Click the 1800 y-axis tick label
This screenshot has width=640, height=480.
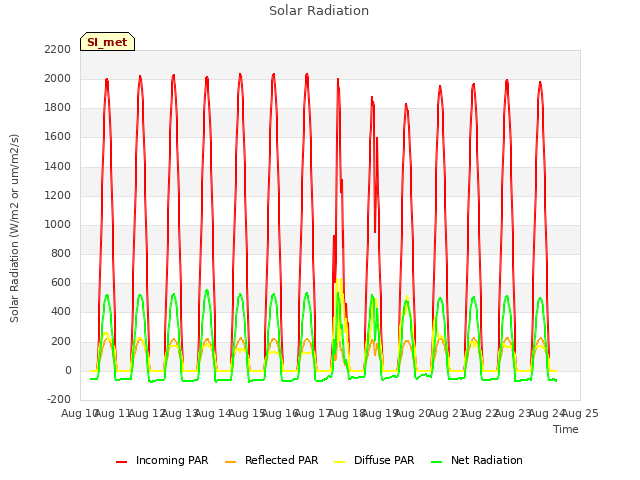(x=58, y=108)
